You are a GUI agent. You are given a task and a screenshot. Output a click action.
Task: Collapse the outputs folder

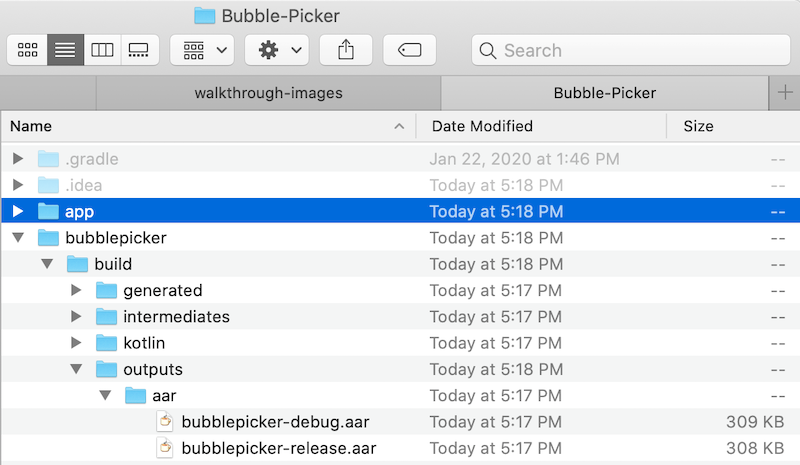coord(77,369)
